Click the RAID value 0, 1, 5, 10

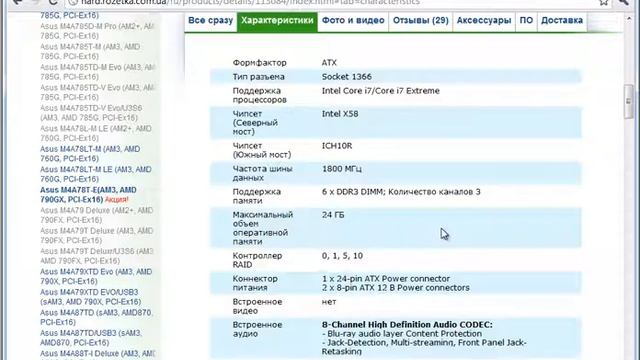click(342, 256)
